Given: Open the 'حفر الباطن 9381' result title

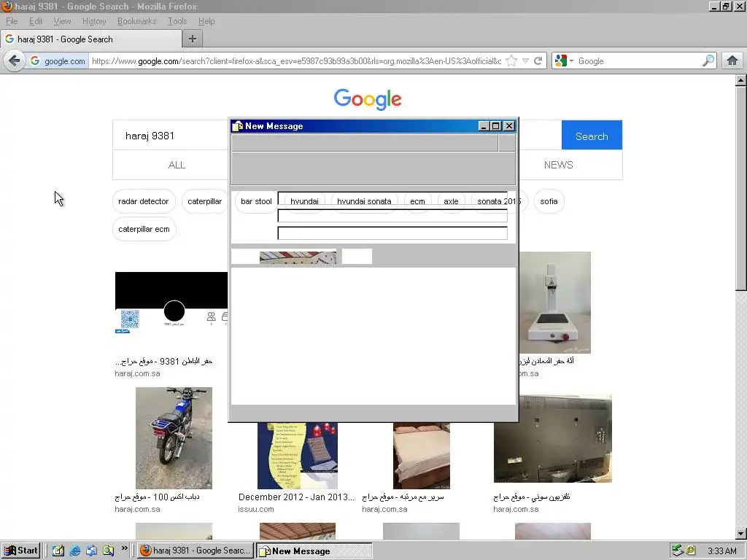Looking at the screenshot, I should pos(164,361).
